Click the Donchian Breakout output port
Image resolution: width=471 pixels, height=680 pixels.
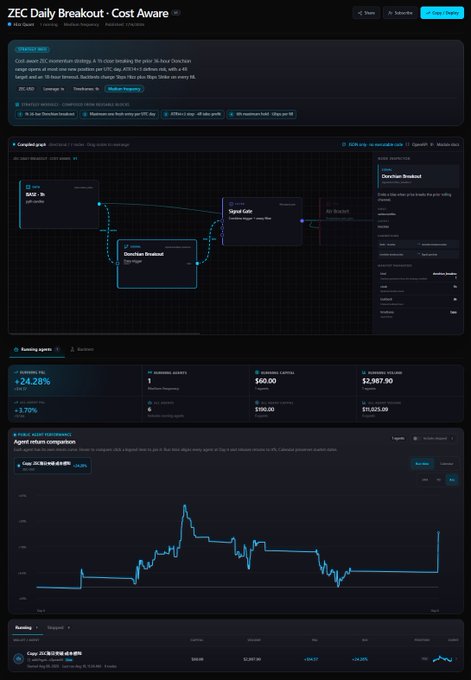197,263
